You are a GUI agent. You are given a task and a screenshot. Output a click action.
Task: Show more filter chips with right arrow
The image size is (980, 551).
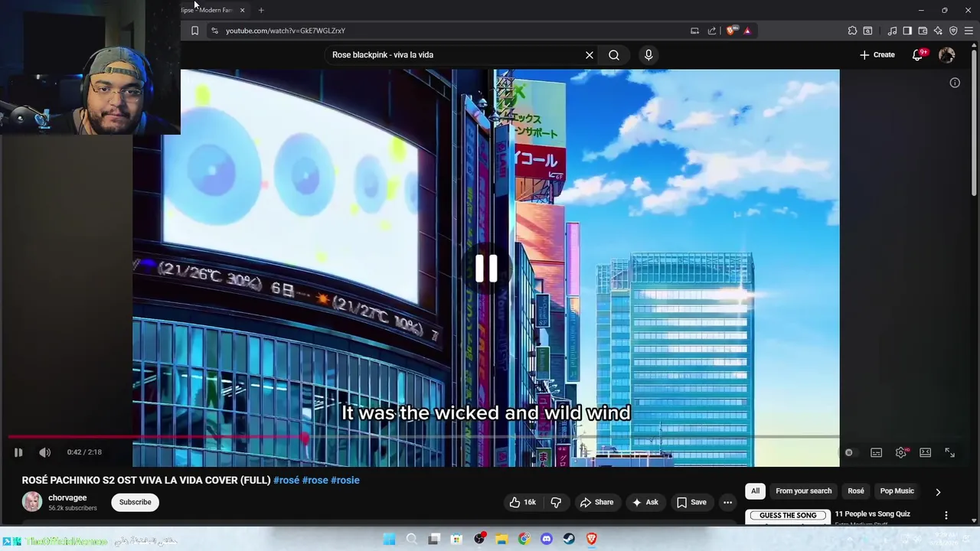click(938, 492)
